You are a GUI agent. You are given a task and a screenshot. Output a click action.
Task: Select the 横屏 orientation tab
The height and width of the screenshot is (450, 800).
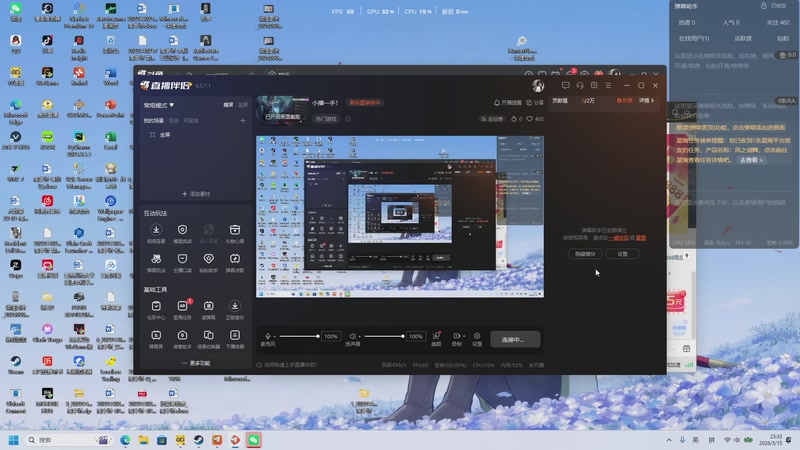pyautogui.click(x=228, y=105)
